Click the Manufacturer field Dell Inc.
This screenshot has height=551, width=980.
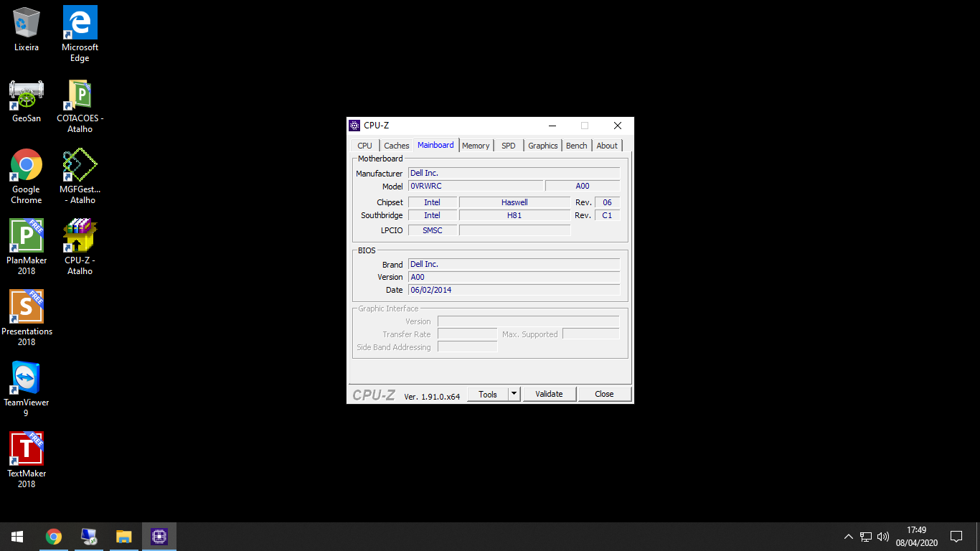tap(514, 173)
